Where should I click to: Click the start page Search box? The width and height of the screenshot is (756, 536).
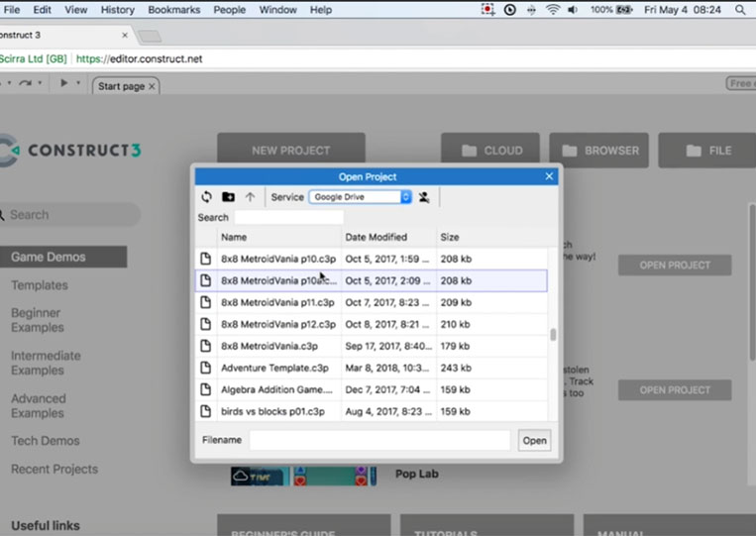(x=70, y=214)
